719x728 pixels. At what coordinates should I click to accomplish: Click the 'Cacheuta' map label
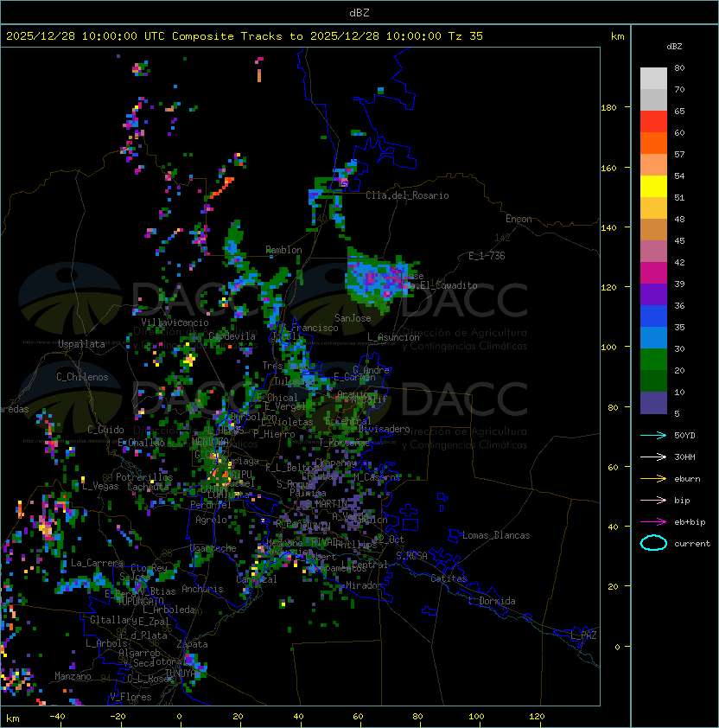tap(149, 487)
